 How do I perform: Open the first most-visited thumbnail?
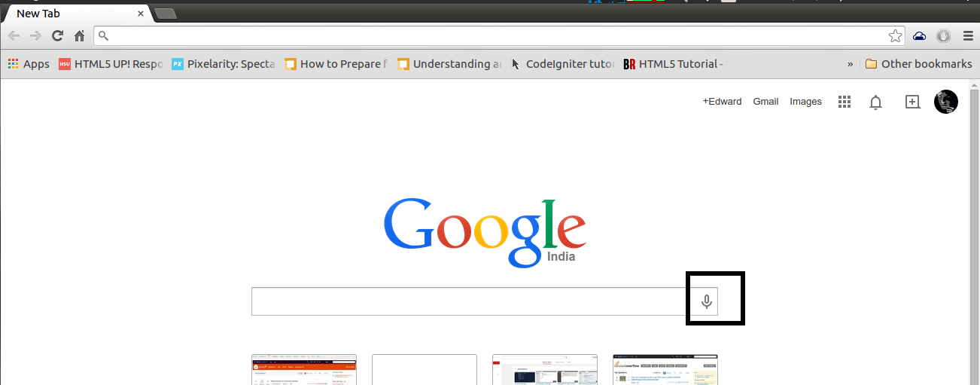[x=304, y=369]
